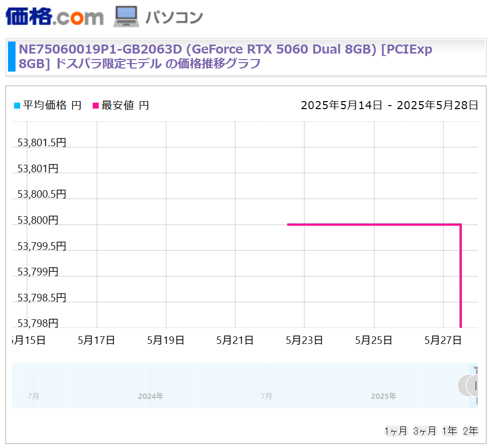Toggle the 平均価格 円 legend label
490x448 pixels.
coord(52,105)
